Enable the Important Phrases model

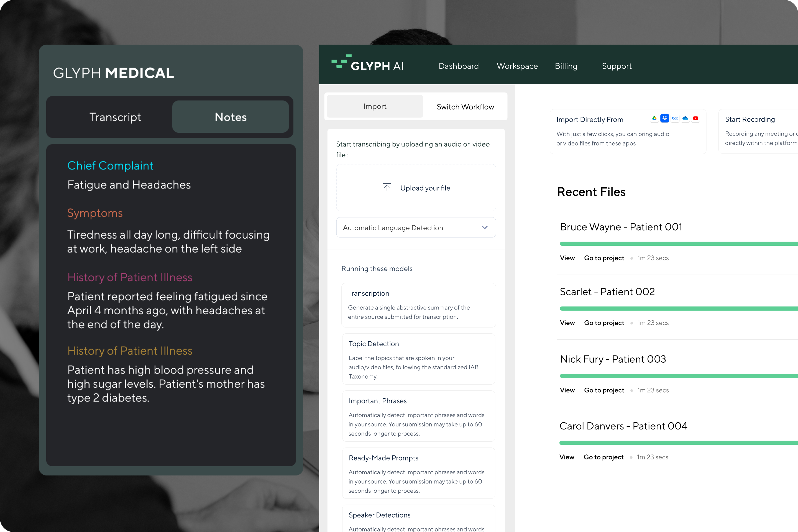[x=418, y=416]
